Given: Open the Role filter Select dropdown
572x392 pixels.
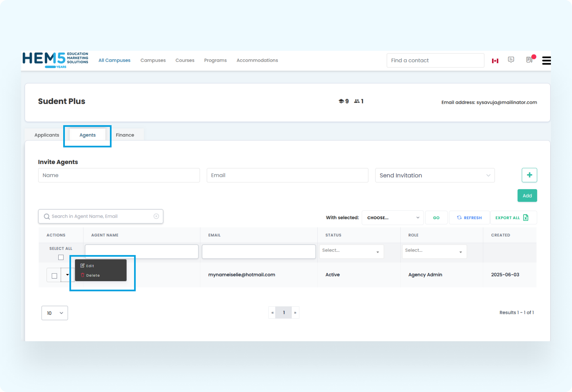Looking at the screenshot, I should click(434, 251).
